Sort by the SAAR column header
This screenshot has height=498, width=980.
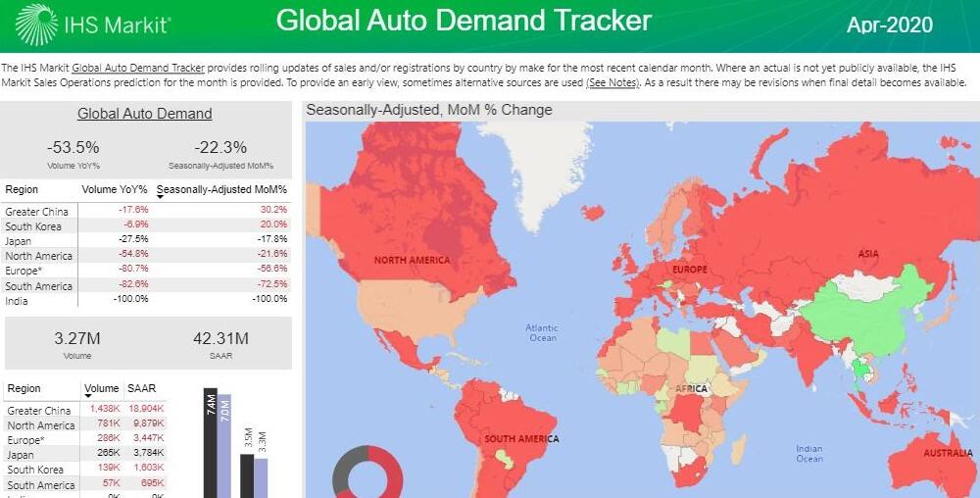click(141, 388)
